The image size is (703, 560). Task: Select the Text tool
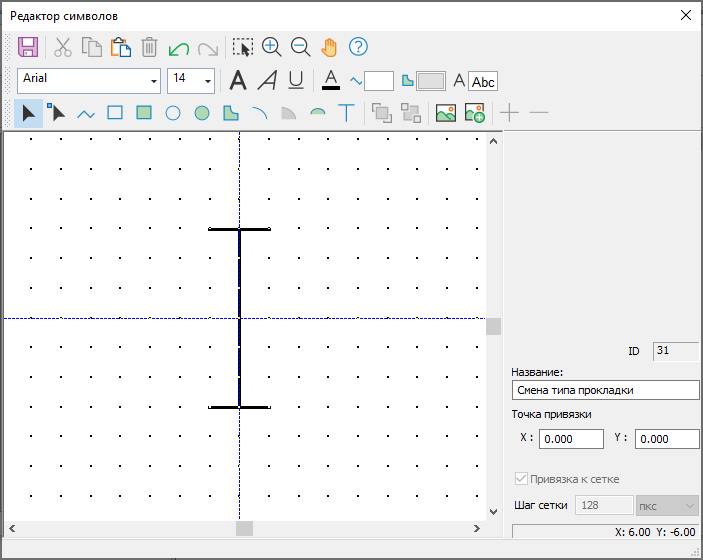[x=347, y=113]
